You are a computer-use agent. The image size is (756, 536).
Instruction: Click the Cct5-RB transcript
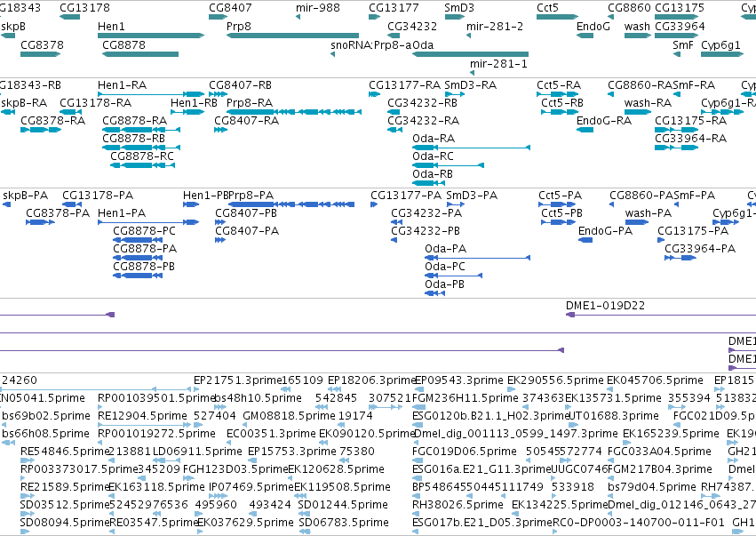tap(560, 112)
